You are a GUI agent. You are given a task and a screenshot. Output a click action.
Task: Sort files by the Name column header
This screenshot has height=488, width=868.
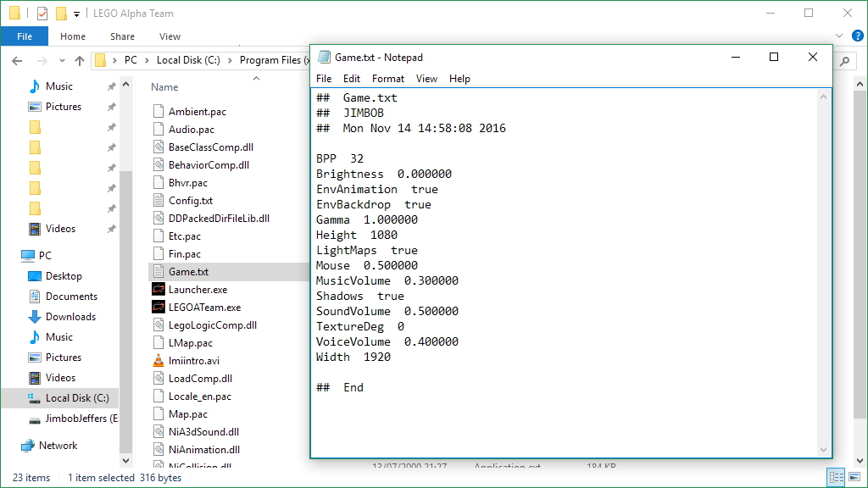tap(164, 87)
